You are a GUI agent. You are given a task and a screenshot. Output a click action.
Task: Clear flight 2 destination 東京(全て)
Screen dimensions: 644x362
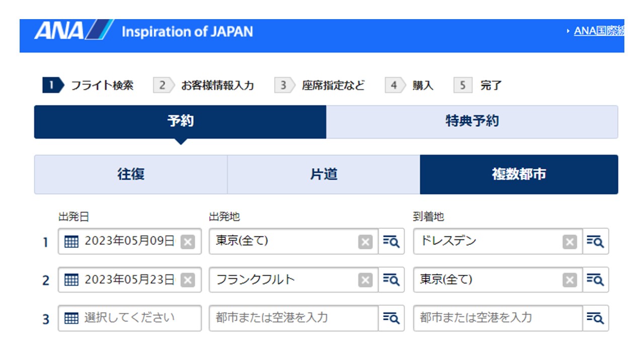570,280
